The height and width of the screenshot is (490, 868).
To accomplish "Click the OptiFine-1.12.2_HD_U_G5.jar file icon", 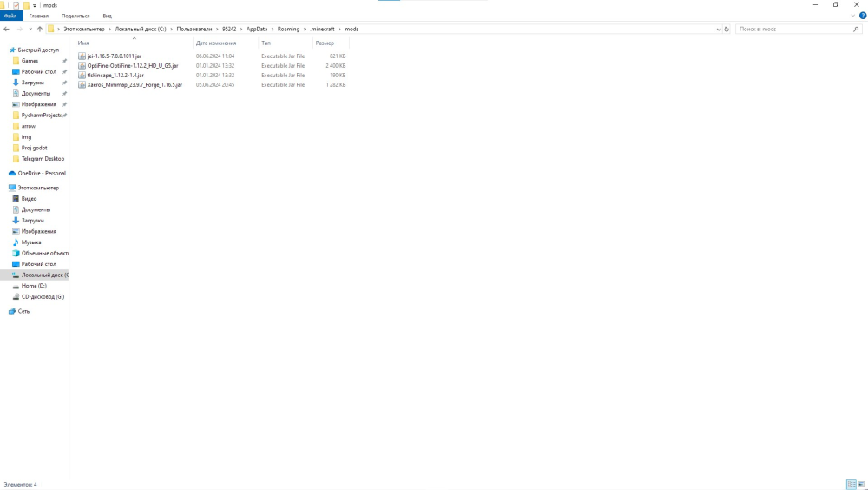I will tap(82, 65).
